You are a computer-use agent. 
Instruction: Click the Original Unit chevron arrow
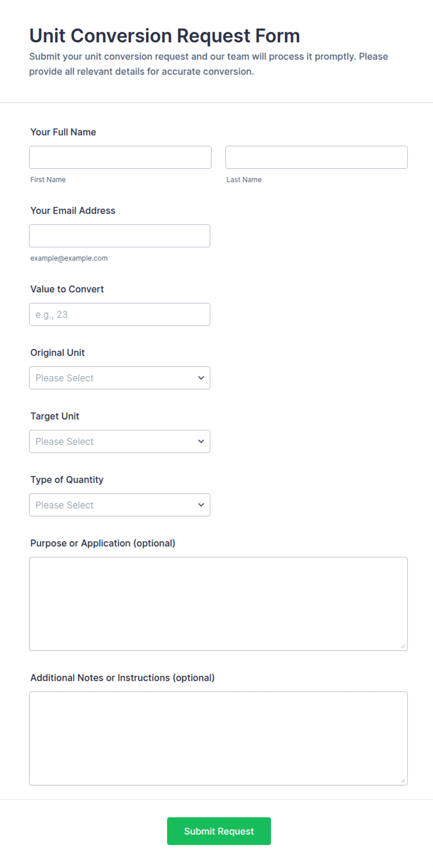(201, 378)
